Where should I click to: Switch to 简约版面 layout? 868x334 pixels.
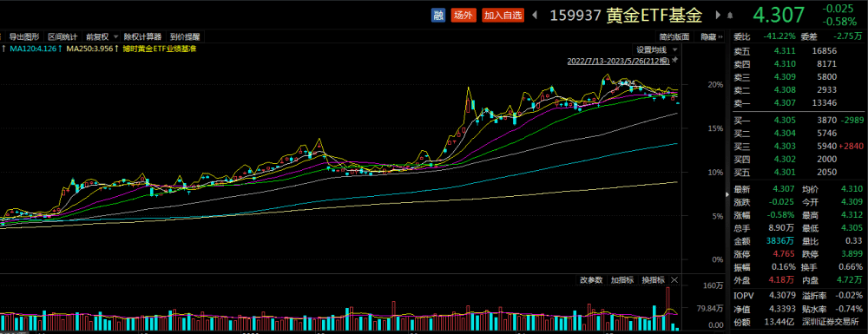pos(674,37)
